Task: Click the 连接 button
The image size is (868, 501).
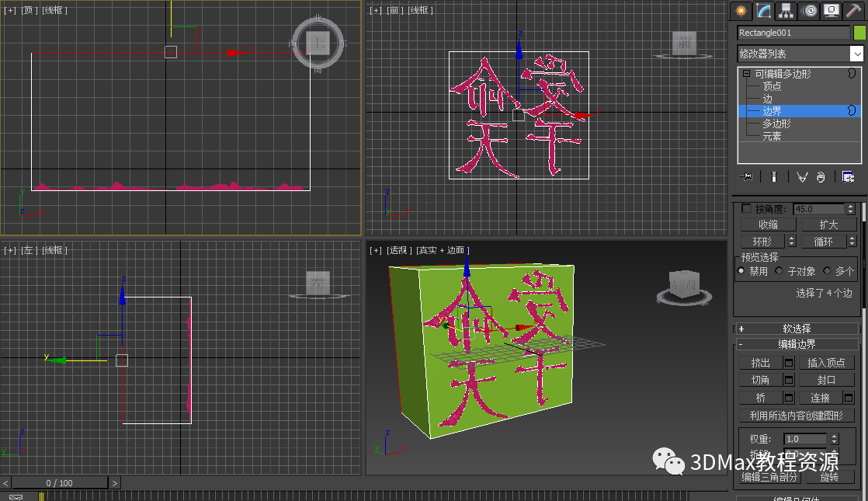Action: coord(821,398)
